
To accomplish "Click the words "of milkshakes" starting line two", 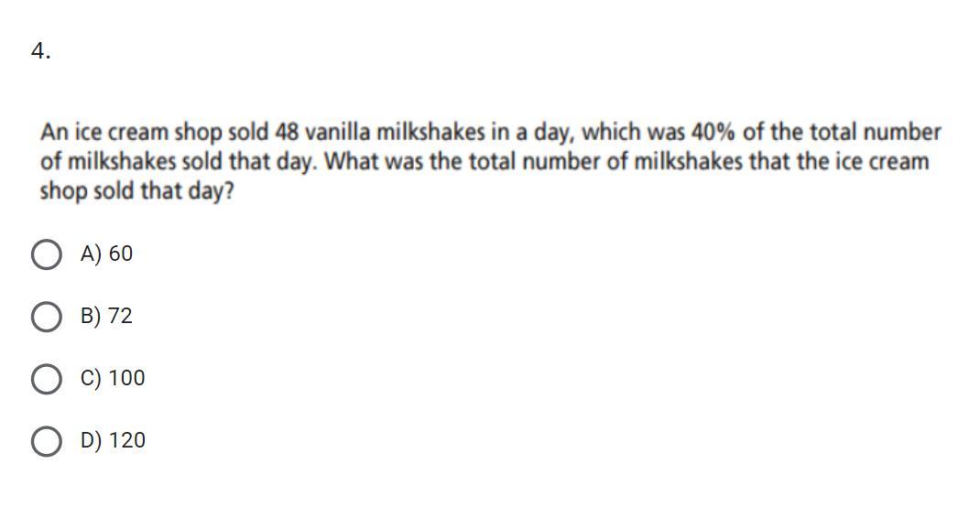I will click(107, 162).
